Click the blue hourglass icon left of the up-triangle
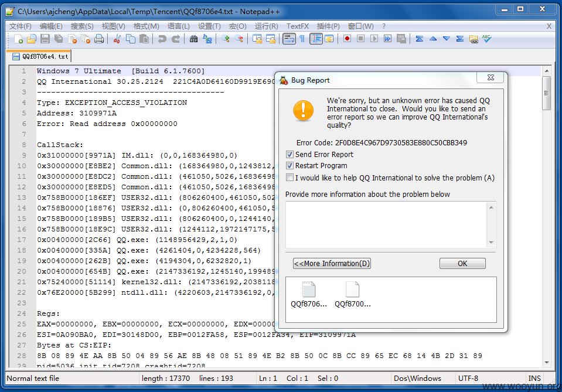 [x=420, y=39]
